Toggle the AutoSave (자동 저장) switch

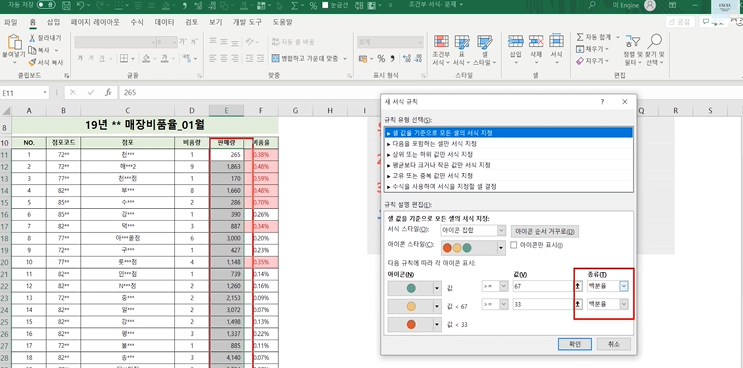pyautogui.click(x=46, y=5)
